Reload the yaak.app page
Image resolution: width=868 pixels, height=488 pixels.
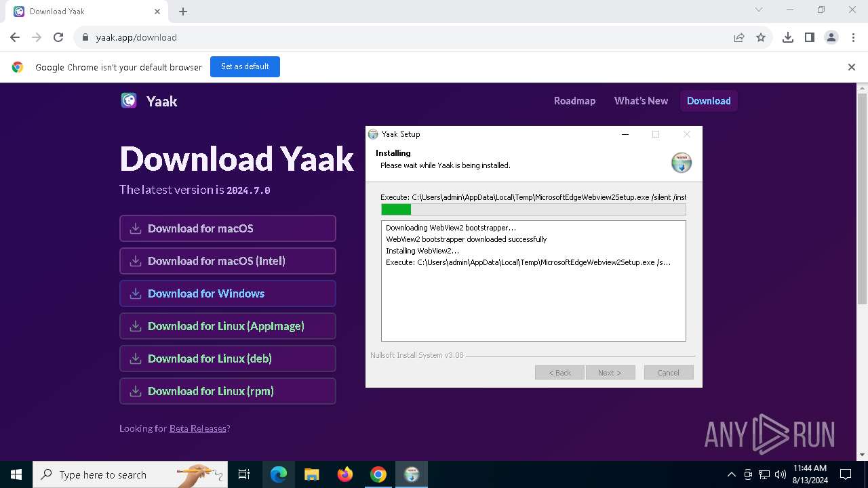(x=58, y=37)
